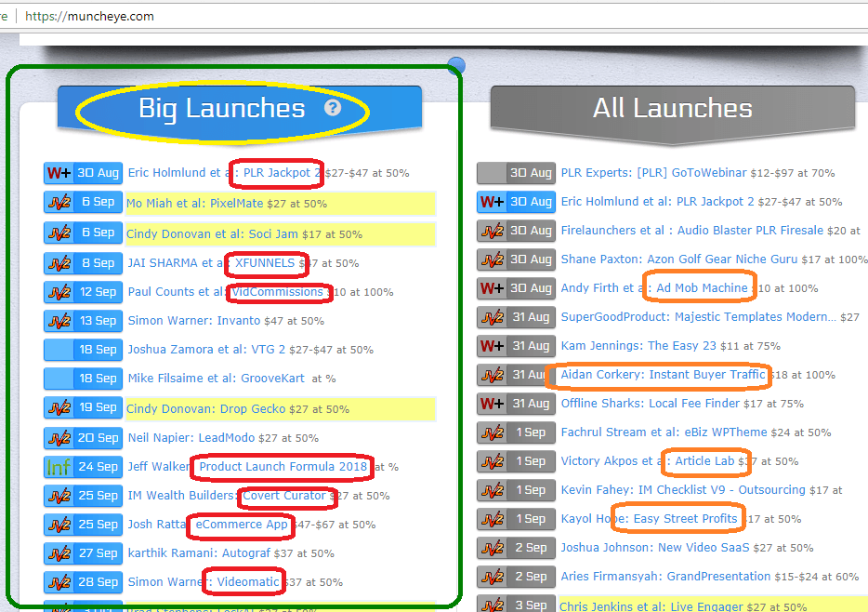
Task: Open Eric Holmlund PLR Jackpot 2 in Big Launches
Action: pyautogui.click(x=224, y=173)
